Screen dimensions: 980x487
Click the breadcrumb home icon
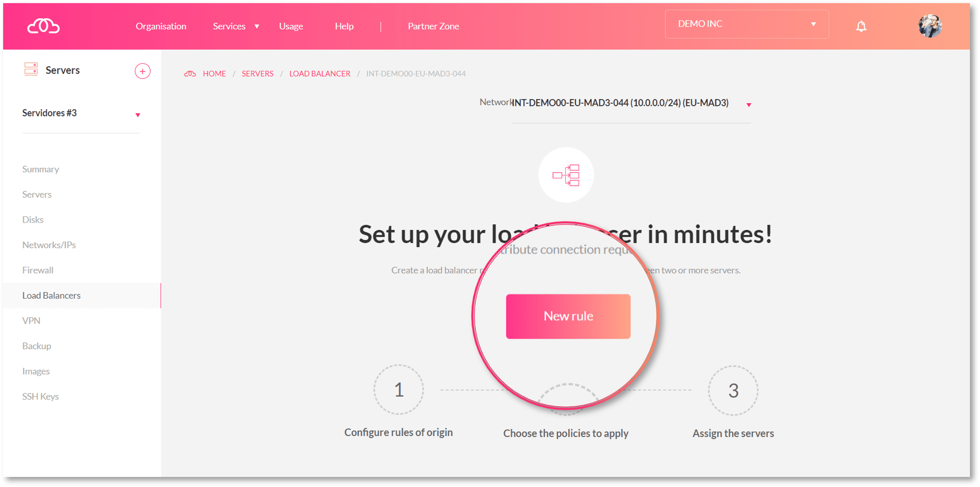[189, 73]
